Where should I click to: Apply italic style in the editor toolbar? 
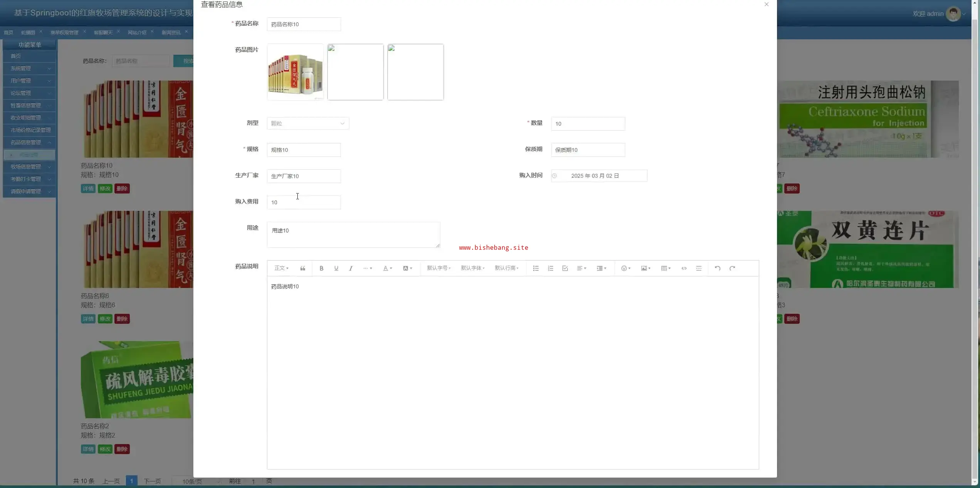[x=351, y=268]
